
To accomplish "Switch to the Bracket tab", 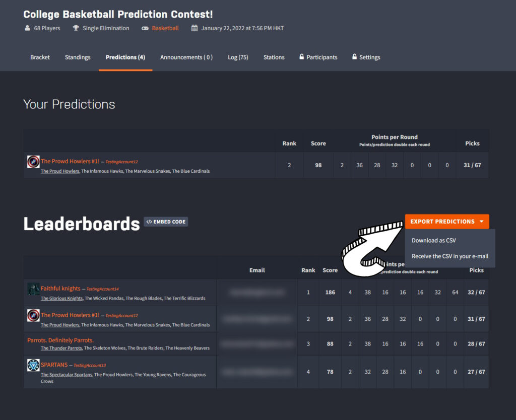I will (40, 57).
